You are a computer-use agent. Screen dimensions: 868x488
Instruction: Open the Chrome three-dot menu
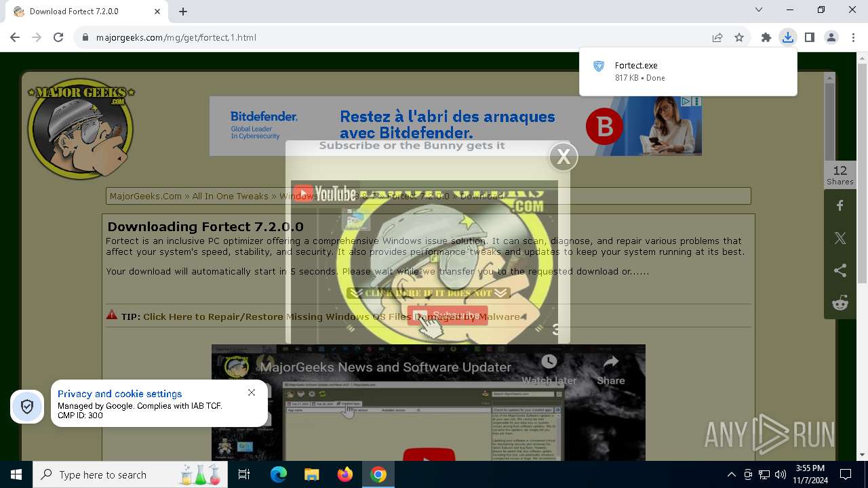tap(853, 37)
